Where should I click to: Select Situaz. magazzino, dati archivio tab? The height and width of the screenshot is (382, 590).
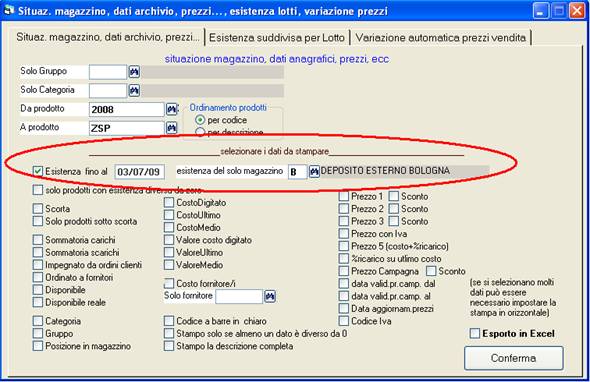pos(108,37)
